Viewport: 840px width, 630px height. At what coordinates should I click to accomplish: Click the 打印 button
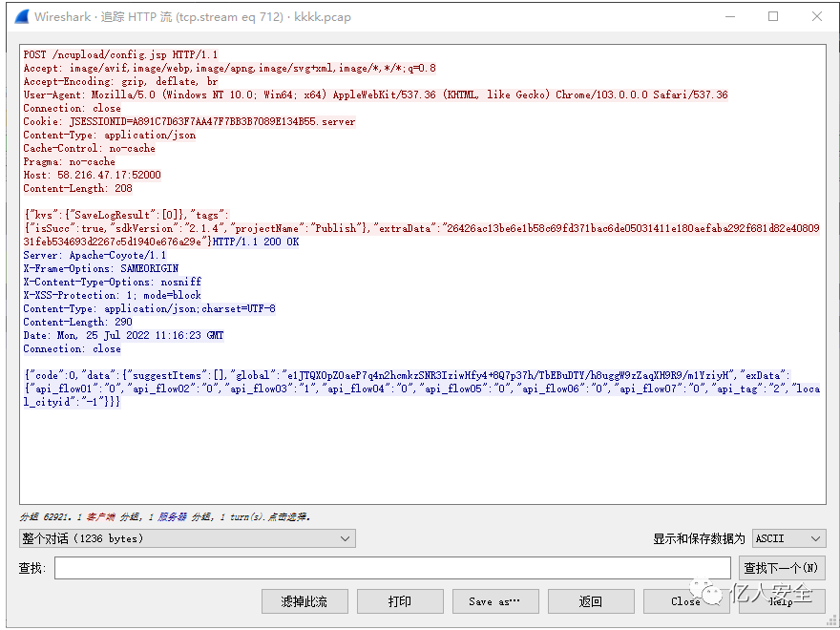click(400, 601)
